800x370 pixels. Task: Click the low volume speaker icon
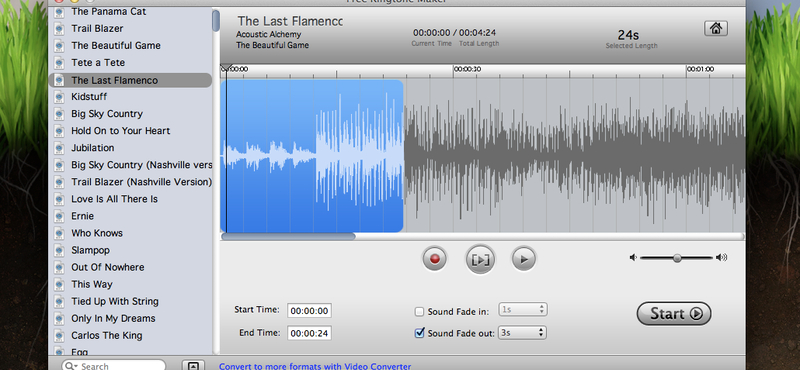click(x=633, y=258)
